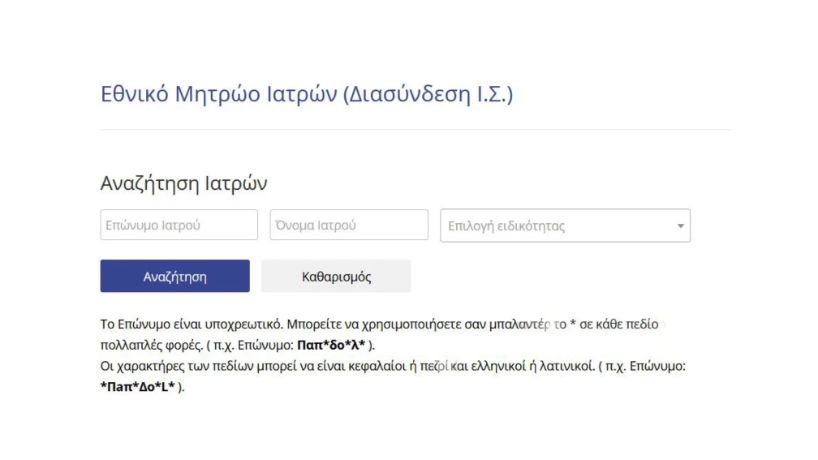
Task: Click the Επώνυμο Ιατρού surname field
Action: click(179, 225)
